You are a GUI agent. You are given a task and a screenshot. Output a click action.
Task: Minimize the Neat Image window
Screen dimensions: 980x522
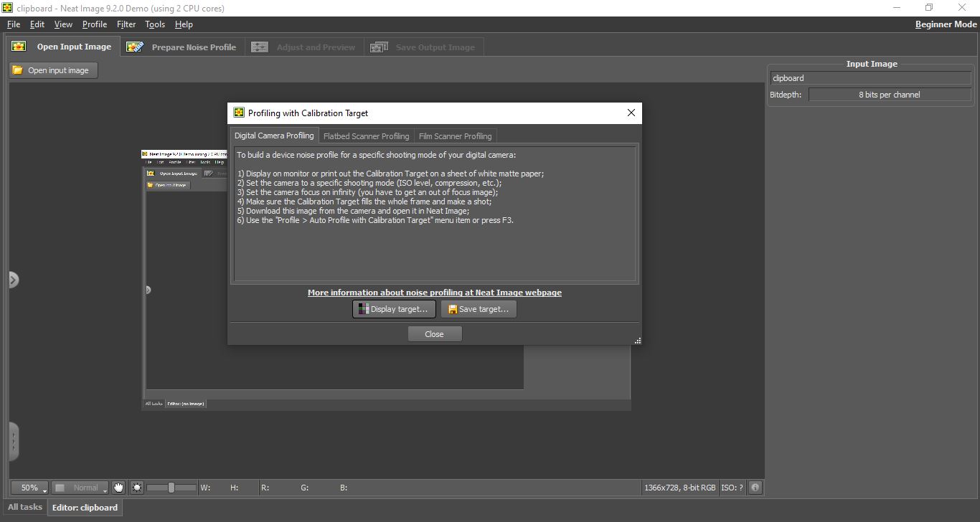coord(896,8)
